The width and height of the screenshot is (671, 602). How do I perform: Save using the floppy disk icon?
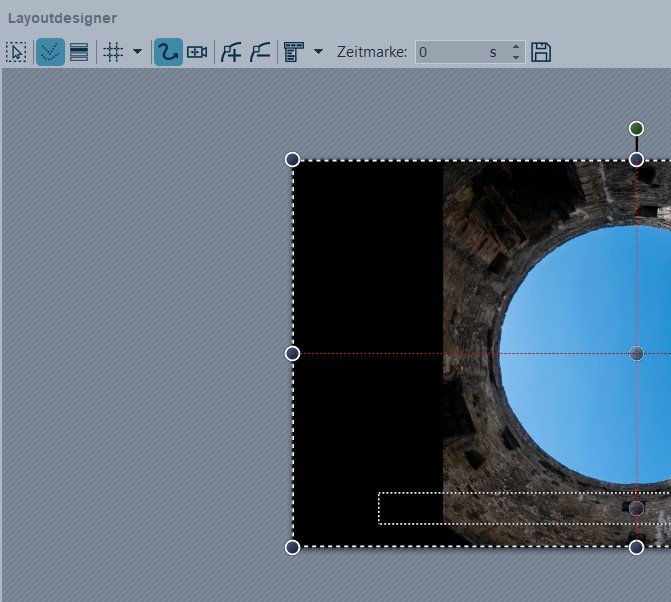pos(541,52)
